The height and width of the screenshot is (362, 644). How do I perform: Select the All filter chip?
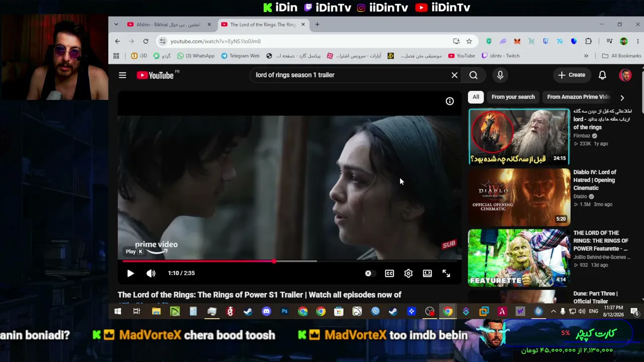(x=475, y=97)
